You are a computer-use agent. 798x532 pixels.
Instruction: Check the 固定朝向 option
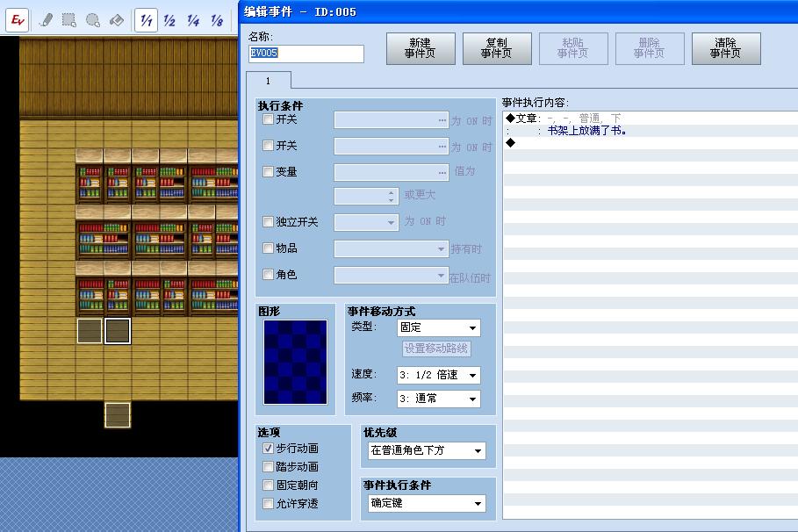click(269, 485)
